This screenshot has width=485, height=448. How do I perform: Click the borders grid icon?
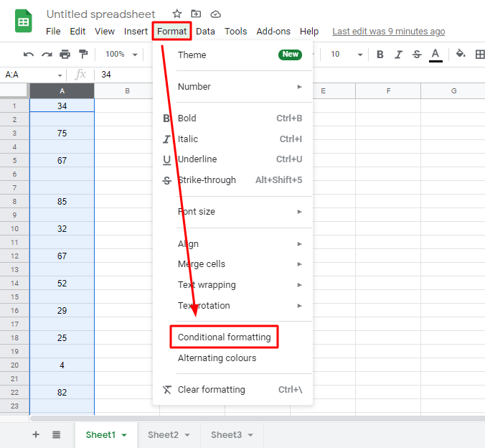pyautogui.click(x=479, y=54)
